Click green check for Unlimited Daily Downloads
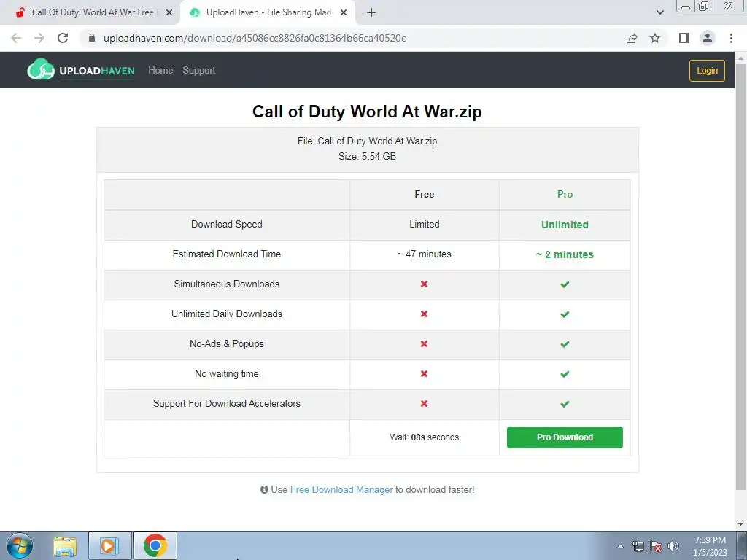The width and height of the screenshot is (747, 560). [565, 314]
